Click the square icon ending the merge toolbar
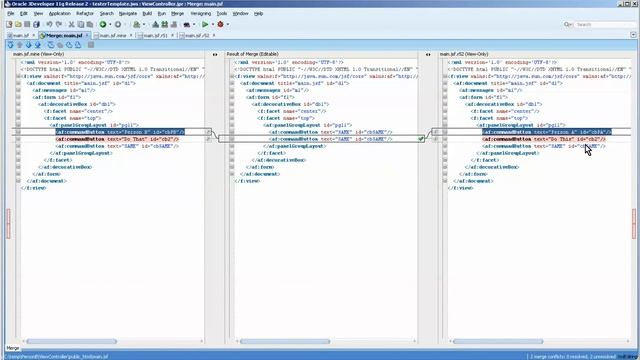The width and height of the screenshot is (640, 360). (x=91, y=45)
